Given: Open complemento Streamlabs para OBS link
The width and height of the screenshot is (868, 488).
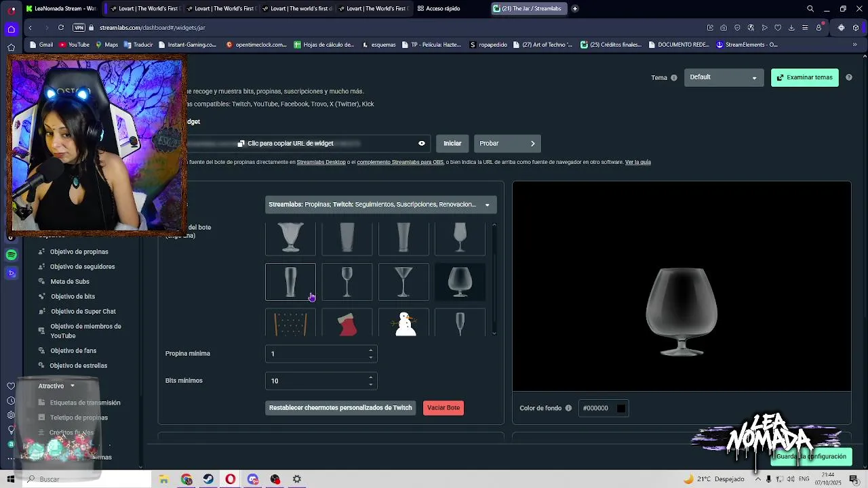Looking at the screenshot, I should point(400,162).
